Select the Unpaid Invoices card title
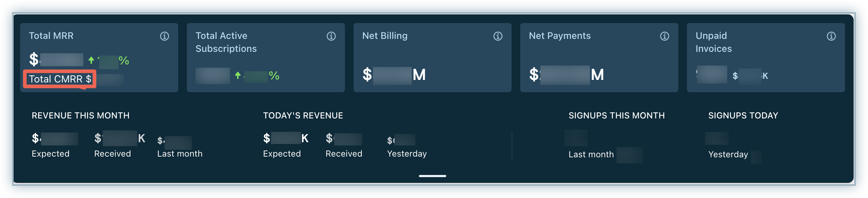 (x=714, y=42)
